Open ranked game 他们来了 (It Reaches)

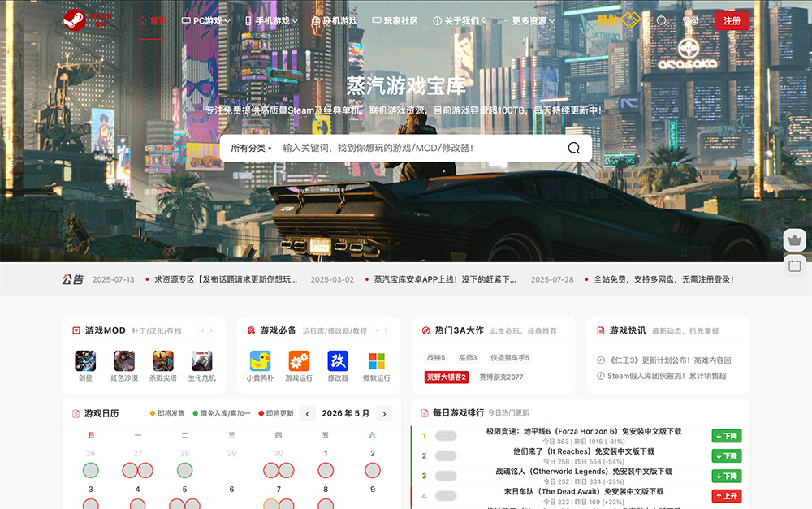point(584,451)
